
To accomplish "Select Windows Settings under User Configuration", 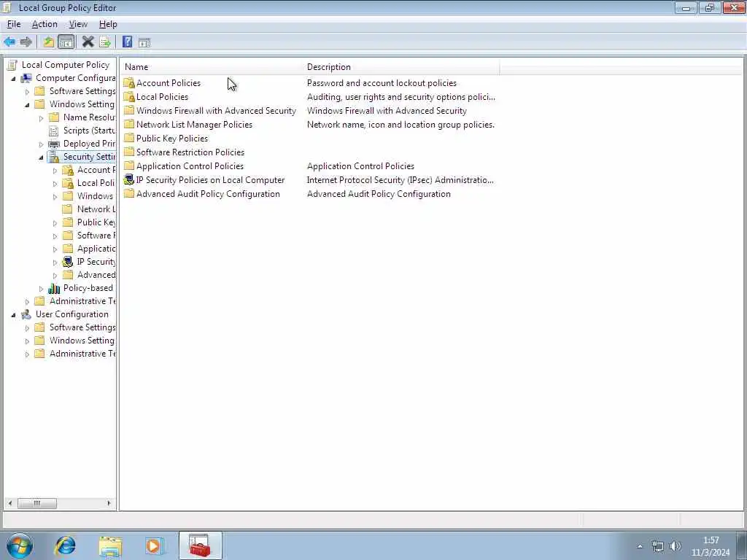I will [x=82, y=341].
